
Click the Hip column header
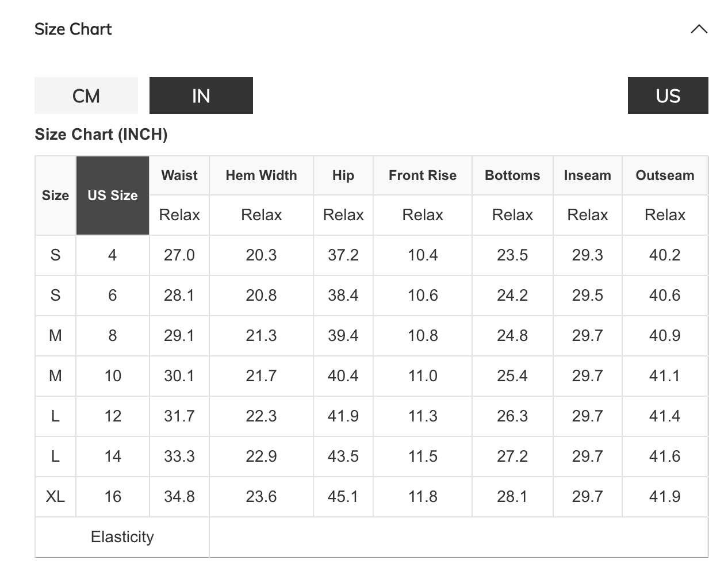pos(343,175)
